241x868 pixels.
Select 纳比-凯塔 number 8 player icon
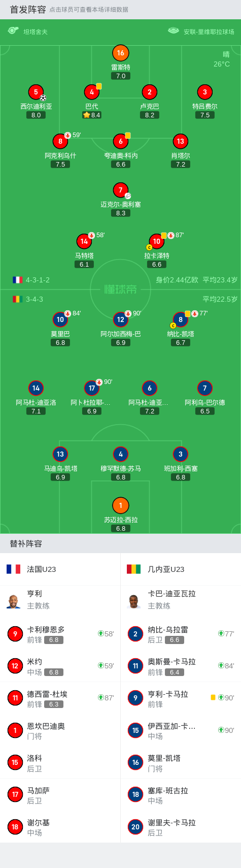pyautogui.click(x=180, y=319)
